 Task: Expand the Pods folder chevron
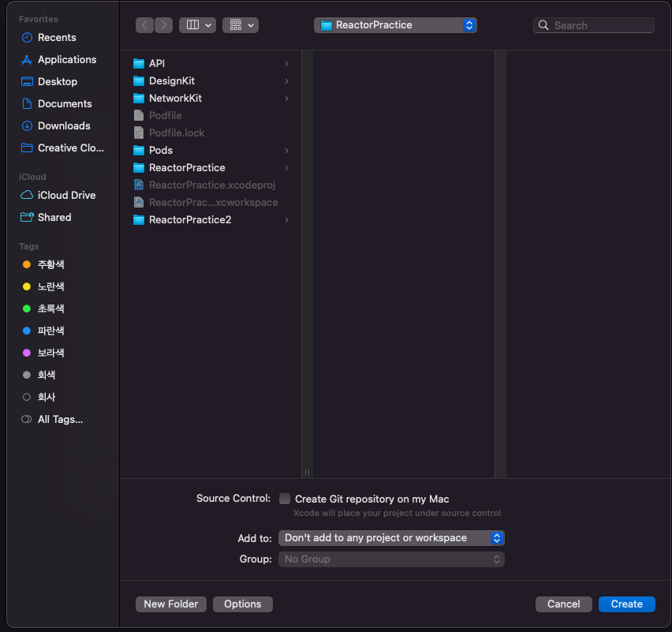(x=286, y=151)
